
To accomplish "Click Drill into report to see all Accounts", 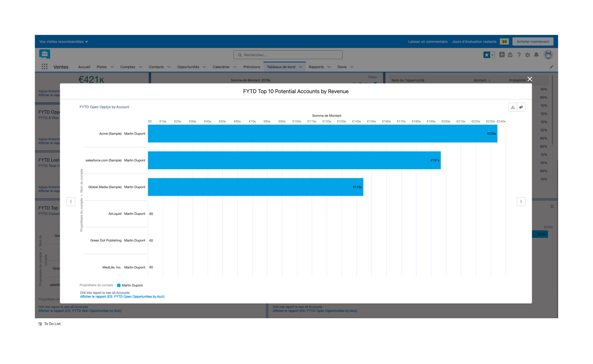I will point(105,293).
